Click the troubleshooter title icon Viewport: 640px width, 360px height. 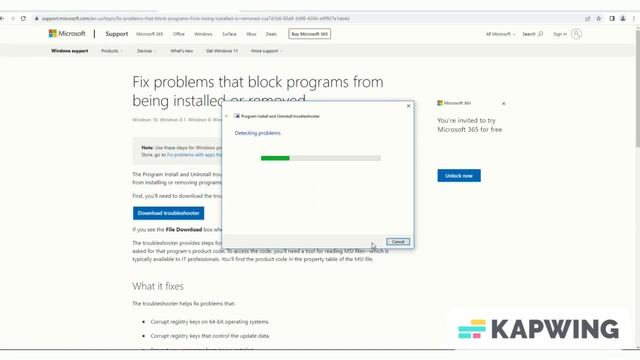point(237,116)
